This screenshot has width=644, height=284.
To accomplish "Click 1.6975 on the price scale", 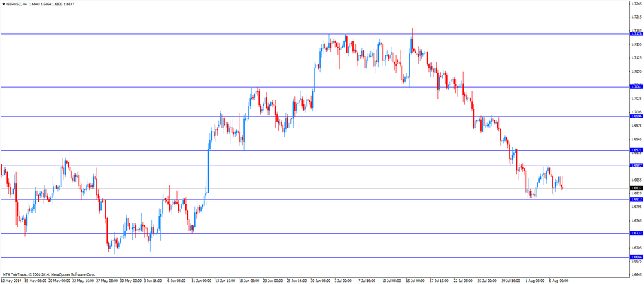I will (636, 126).
